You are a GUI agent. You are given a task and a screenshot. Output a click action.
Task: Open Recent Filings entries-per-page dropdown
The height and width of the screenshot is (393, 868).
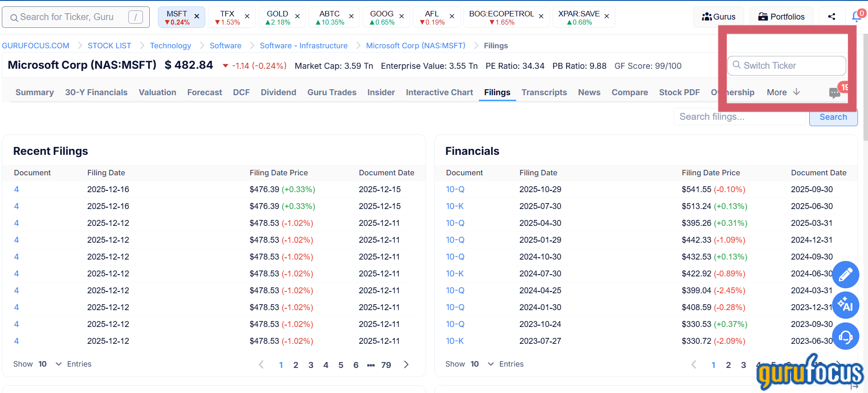tap(50, 364)
